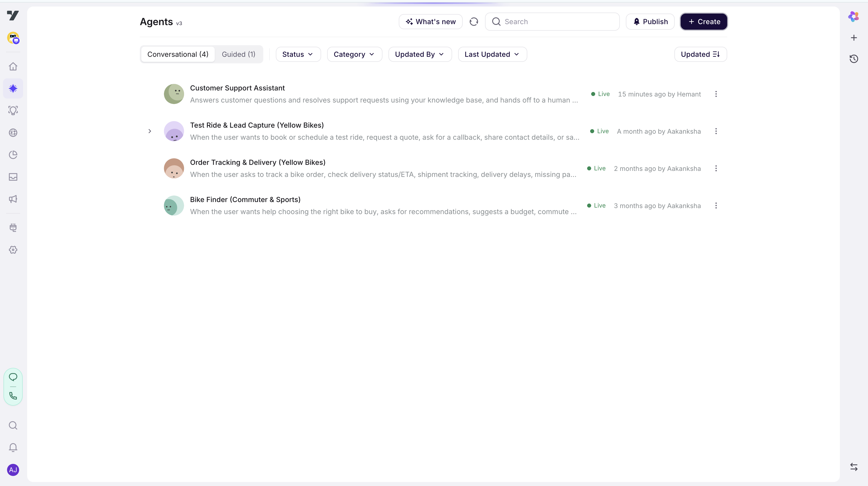Click the Customer Support Assistant avatar
The height and width of the screenshot is (486, 868).
tap(174, 94)
